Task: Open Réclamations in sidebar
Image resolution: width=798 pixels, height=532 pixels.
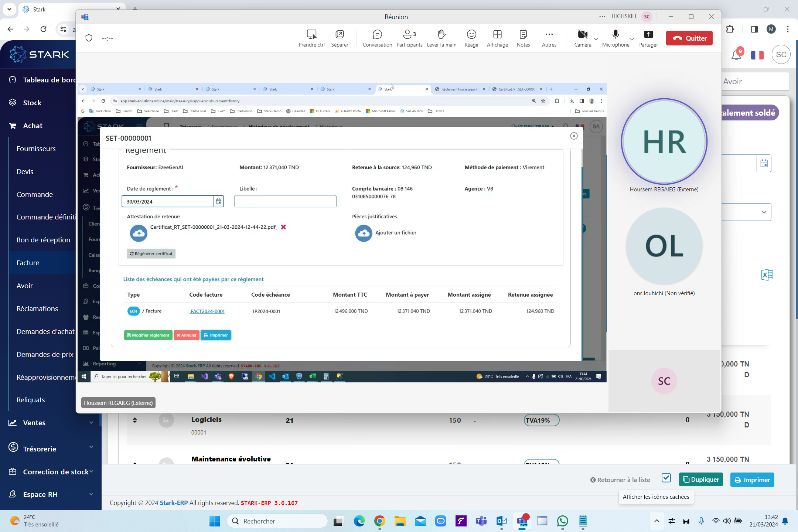Action: click(37, 308)
